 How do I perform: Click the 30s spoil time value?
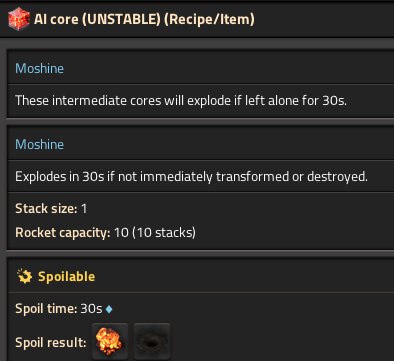91,309
